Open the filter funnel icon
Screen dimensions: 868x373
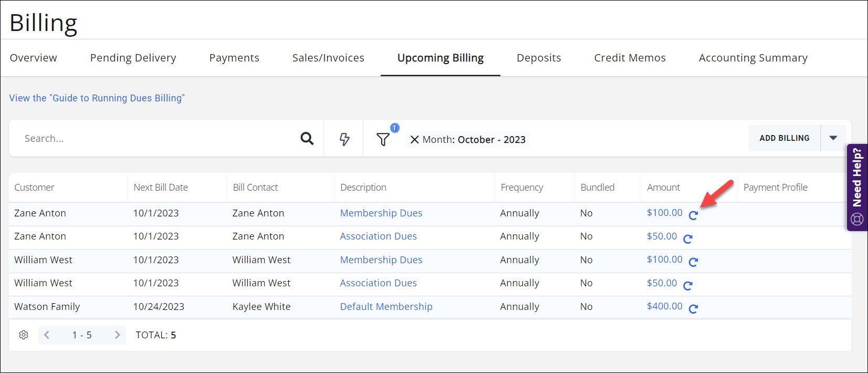383,139
